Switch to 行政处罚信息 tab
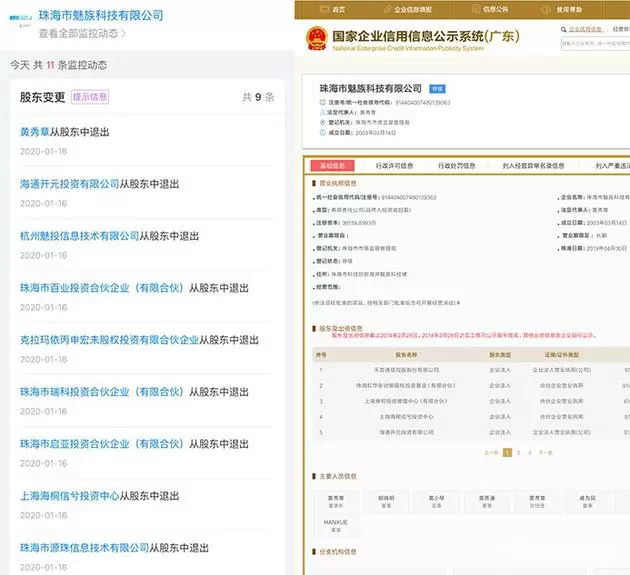630x575 pixels. (x=458, y=166)
